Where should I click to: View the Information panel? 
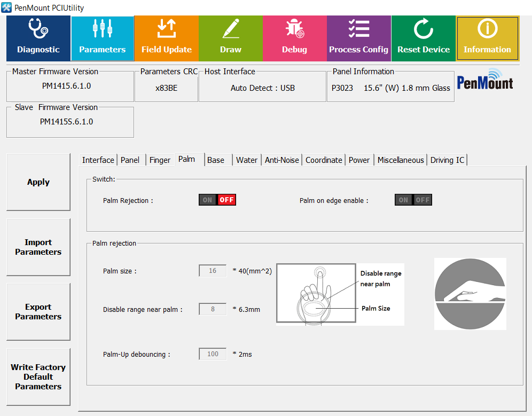(487, 38)
